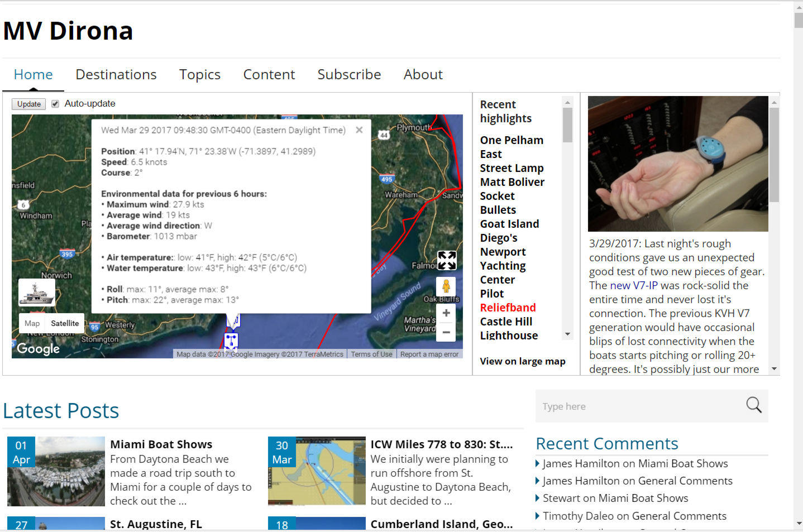Zoom in on the map
The height and width of the screenshot is (532, 803).
[x=446, y=313]
